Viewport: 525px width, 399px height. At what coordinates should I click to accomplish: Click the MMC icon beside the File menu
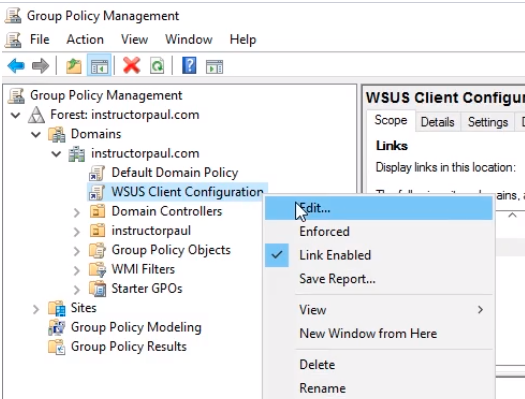click(13, 40)
